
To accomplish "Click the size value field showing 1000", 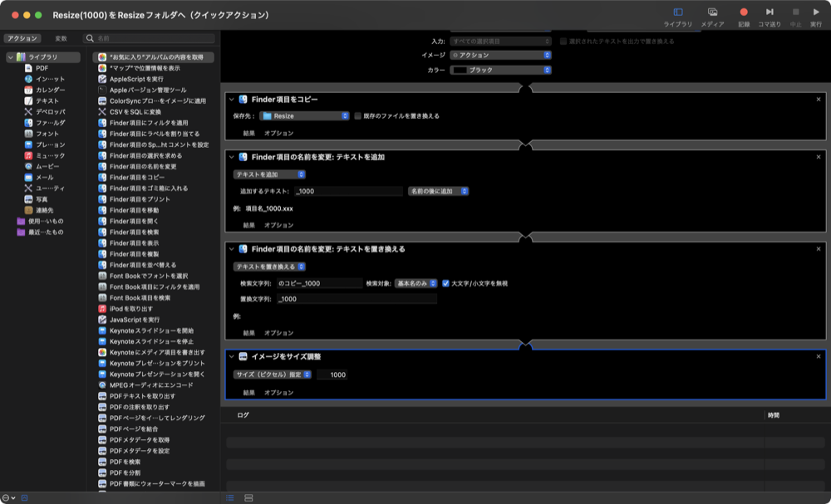I will click(332, 374).
